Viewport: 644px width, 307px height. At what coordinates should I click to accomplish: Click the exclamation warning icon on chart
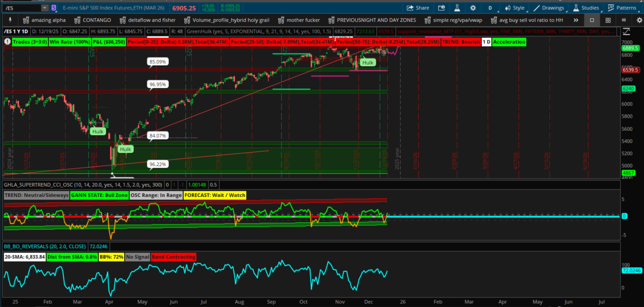point(7,42)
